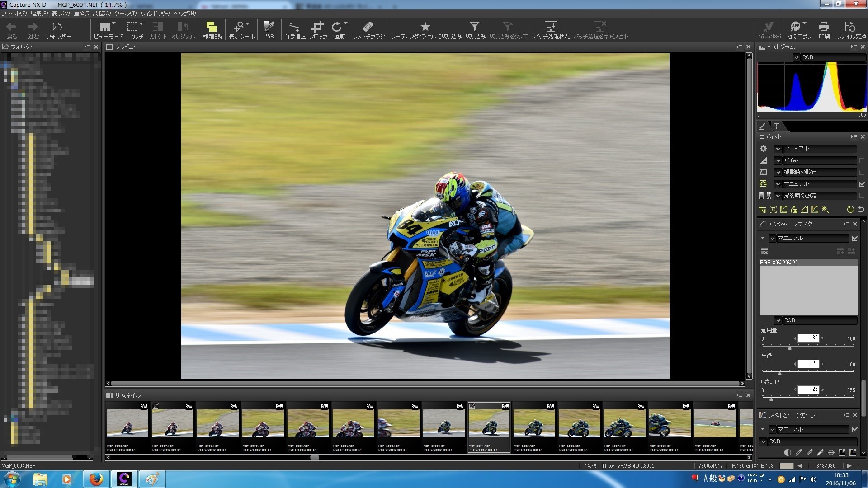The image size is (868, 488).
Task: Open 他のアプリ other applications
Action: coord(799,30)
